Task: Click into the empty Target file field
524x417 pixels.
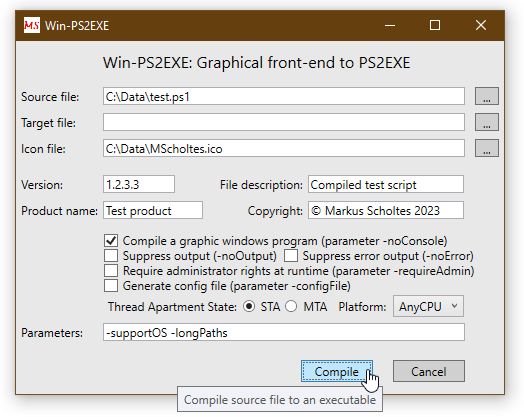Action: click(x=284, y=122)
